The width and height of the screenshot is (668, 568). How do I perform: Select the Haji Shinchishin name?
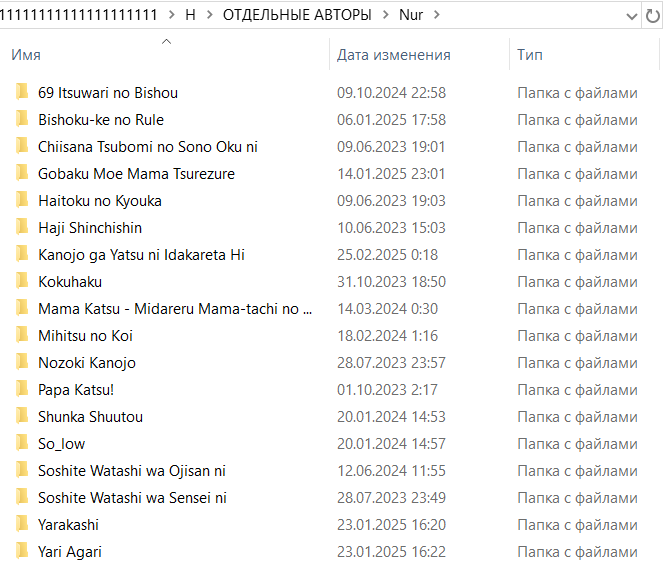pyautogui.click(x=90, y=228)
